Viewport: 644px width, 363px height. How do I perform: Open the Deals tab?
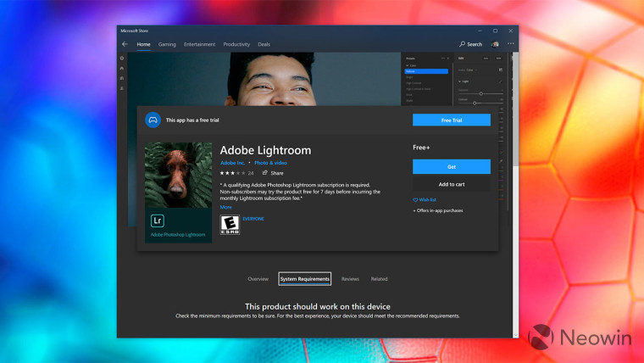click(x=264, y=44)
